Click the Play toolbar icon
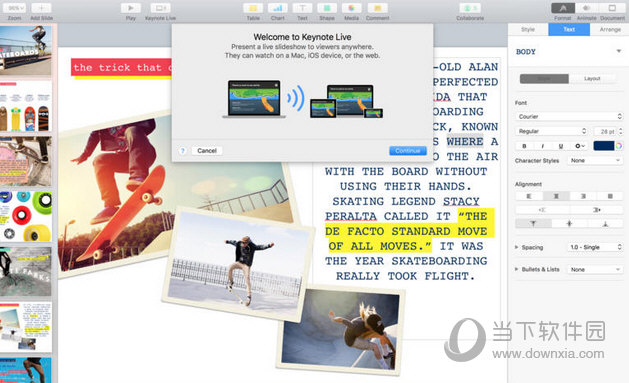 [x=131, y=8]
